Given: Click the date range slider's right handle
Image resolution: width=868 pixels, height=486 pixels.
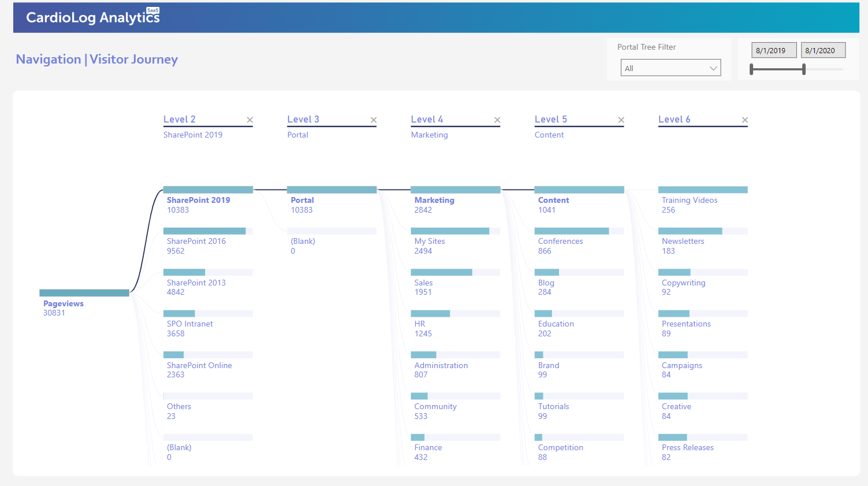Looking at the screenshot, I should [804, 69].
